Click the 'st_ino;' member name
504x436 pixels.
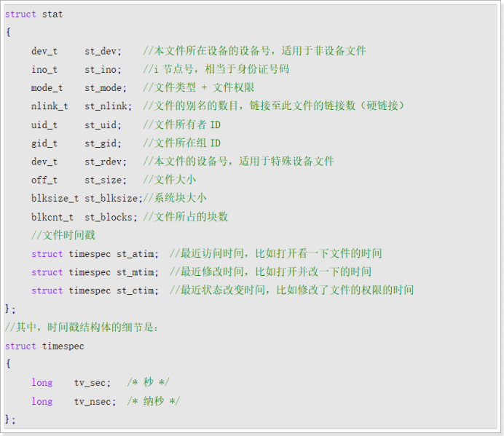click(103, 69)
